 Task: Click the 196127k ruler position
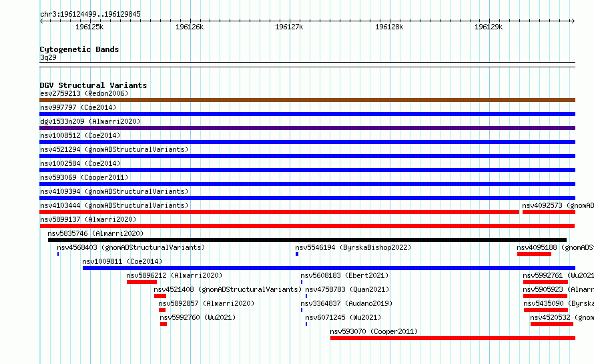(x=289, y=27)
